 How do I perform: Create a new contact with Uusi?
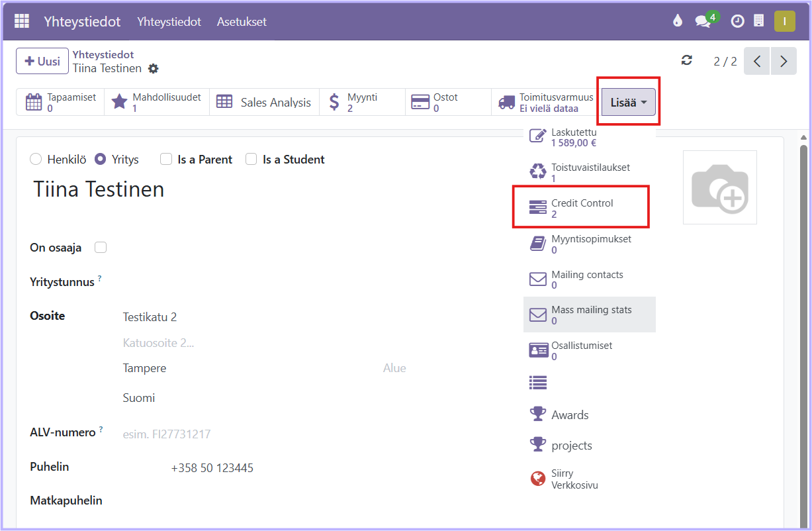click(42, 62)
